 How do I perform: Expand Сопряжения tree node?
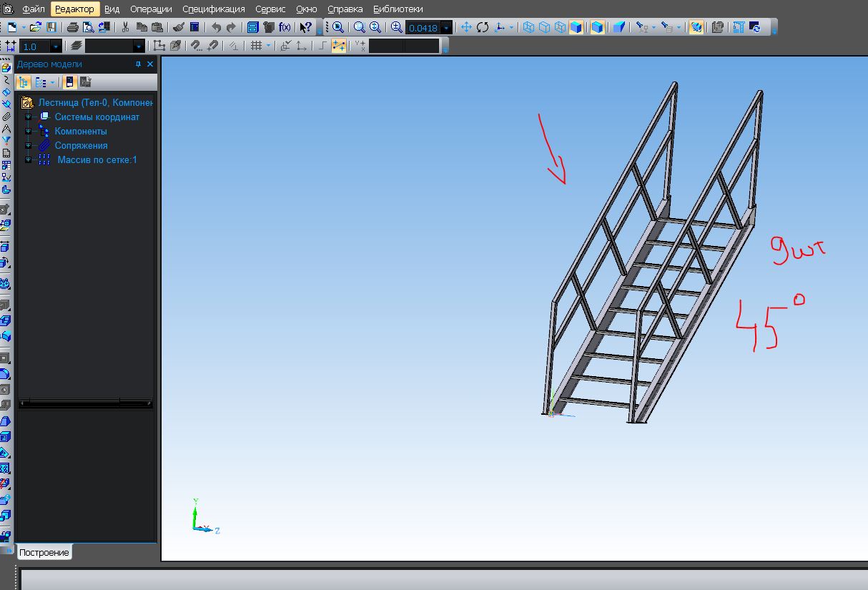[28, 145]
